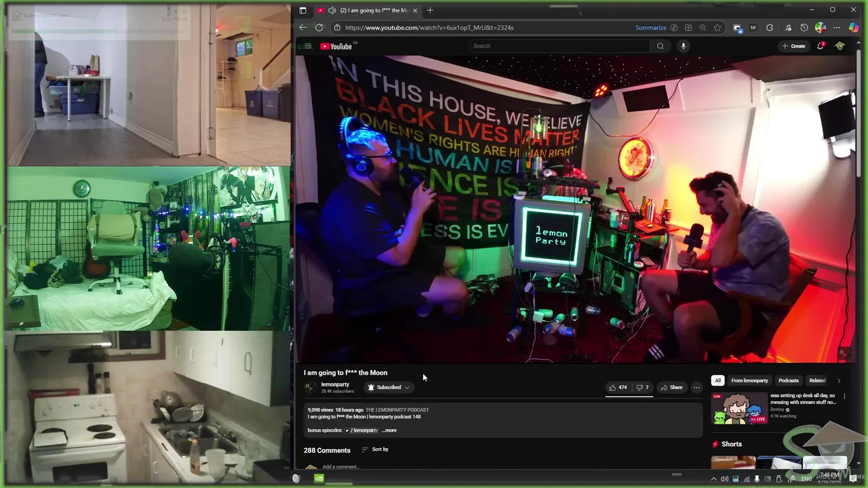Open the browser Extensions puzzle icon
868x488 pixels.
pos(770,28)
